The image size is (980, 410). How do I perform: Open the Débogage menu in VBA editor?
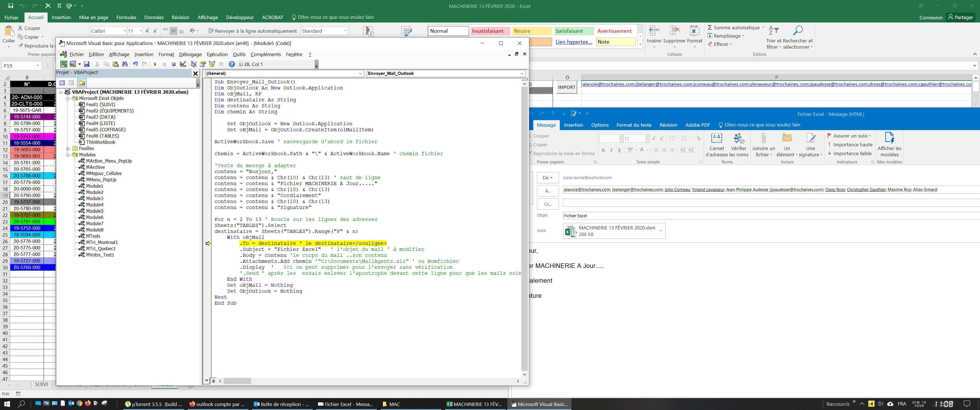190,54
